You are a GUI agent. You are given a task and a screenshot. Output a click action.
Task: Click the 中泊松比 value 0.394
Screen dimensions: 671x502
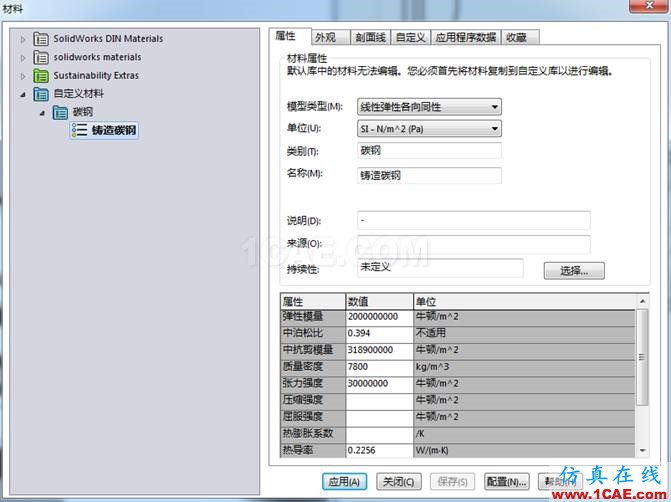(x=379, y=333)
